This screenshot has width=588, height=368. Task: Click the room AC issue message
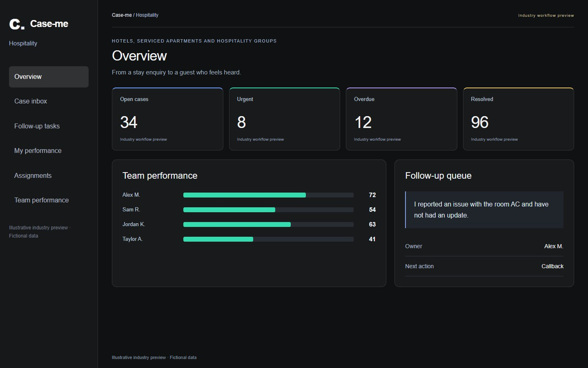pos(484,210)
